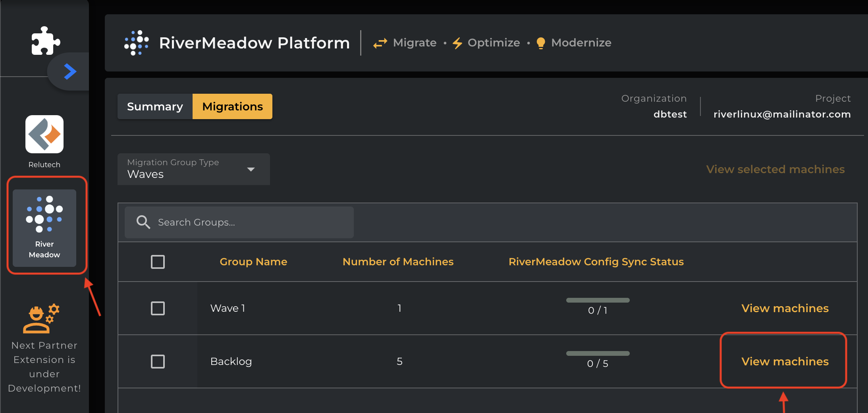Click the Backlog machine count 5
Image resolution: width=868 pixels, height=413 pixels.
[399, 361]
